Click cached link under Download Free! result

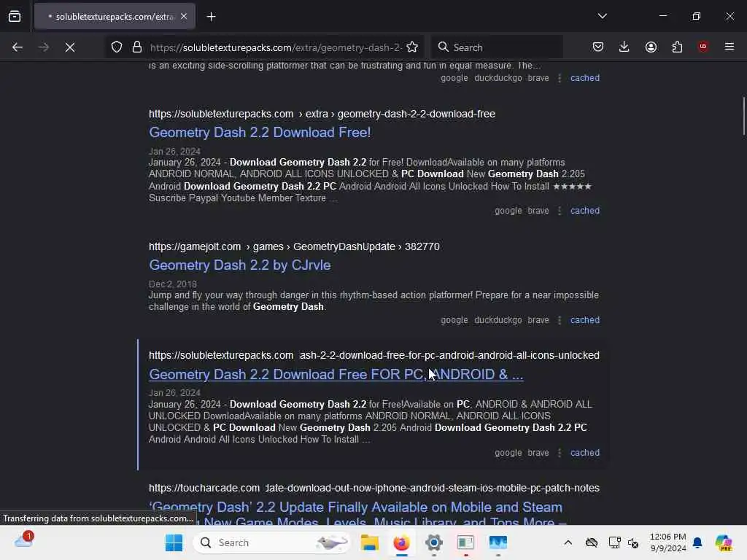(585, 211)
